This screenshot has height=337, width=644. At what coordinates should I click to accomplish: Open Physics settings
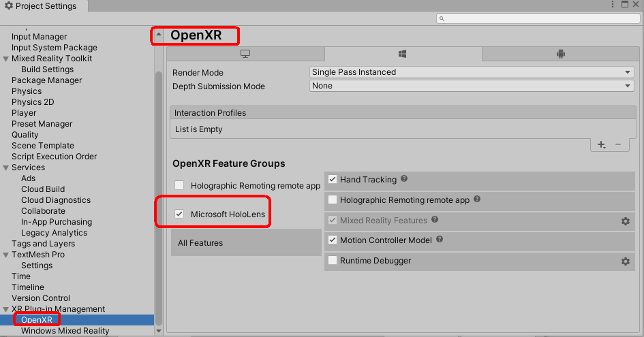(x=27, y=91)
